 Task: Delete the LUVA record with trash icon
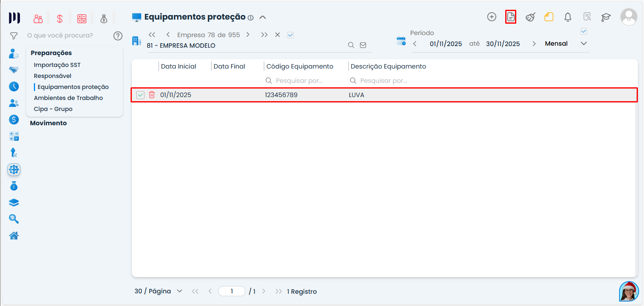coord(152,95)
